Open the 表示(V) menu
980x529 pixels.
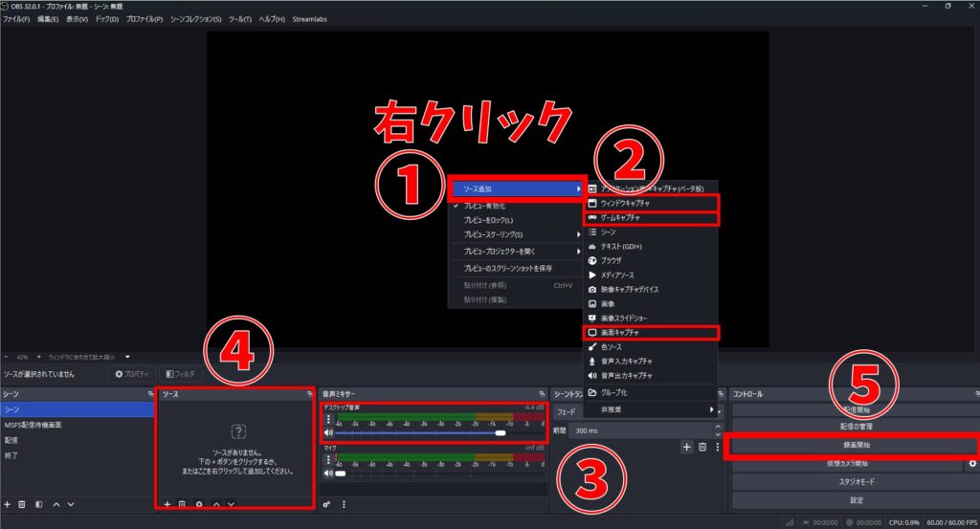[x=77, y=19]
